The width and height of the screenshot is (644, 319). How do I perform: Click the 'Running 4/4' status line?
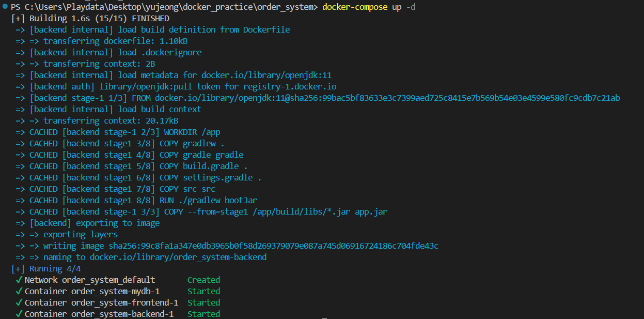pos(45,269)
